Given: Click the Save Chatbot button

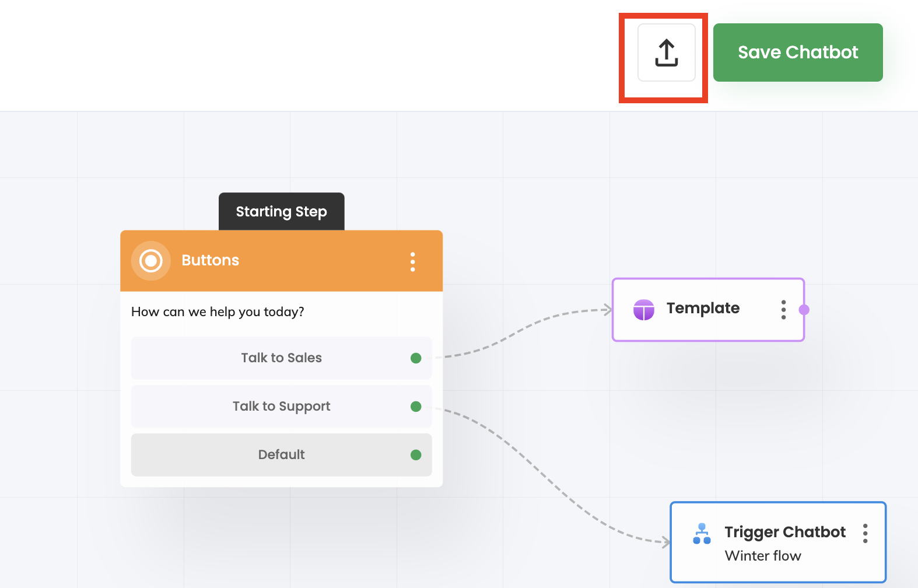Looking at the screenshot, I should [x=798, y=52].
